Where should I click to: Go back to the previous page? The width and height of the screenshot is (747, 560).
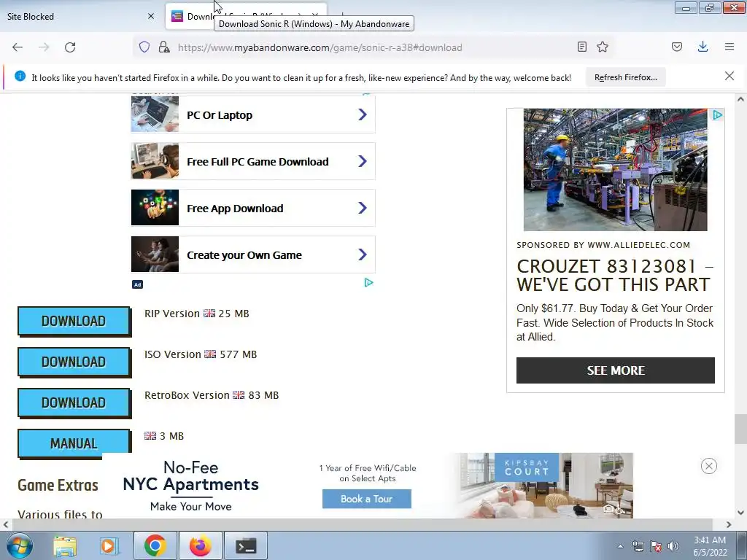click(18, 47)
